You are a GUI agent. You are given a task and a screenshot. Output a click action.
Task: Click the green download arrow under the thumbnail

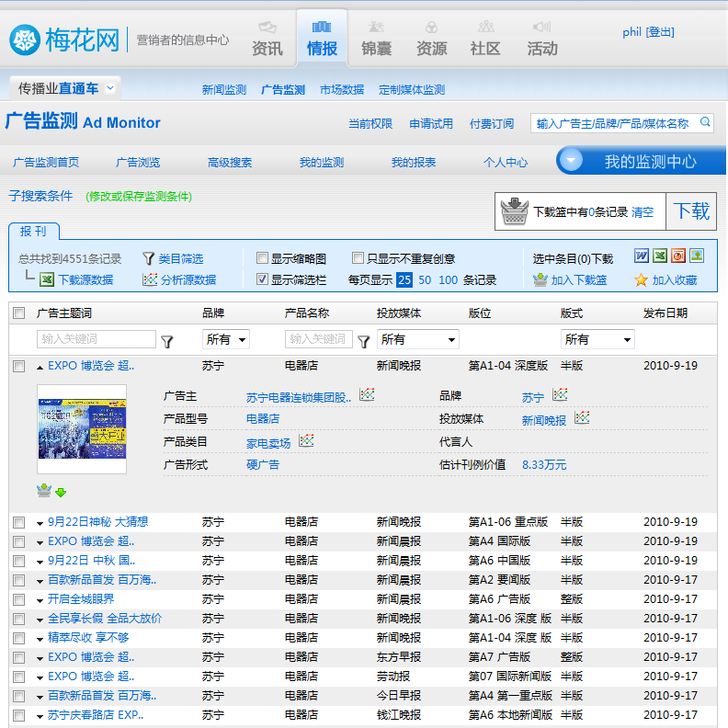[61, 493]
